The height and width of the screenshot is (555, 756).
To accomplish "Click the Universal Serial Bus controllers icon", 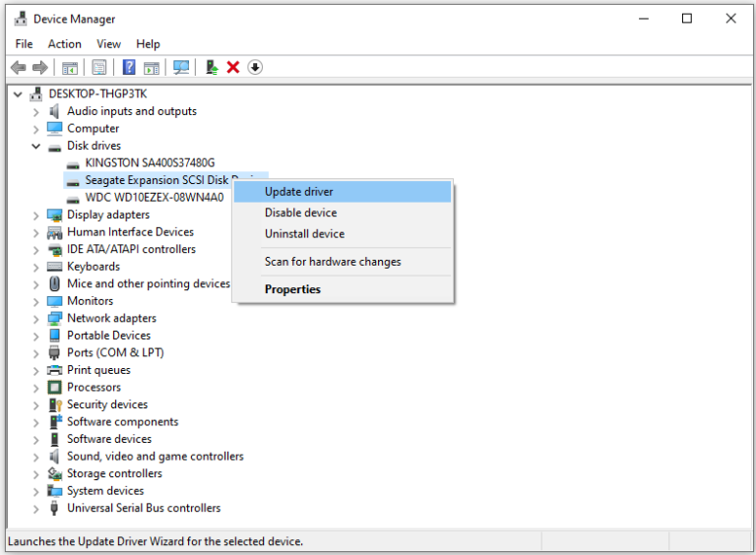I will click(54, 508).
